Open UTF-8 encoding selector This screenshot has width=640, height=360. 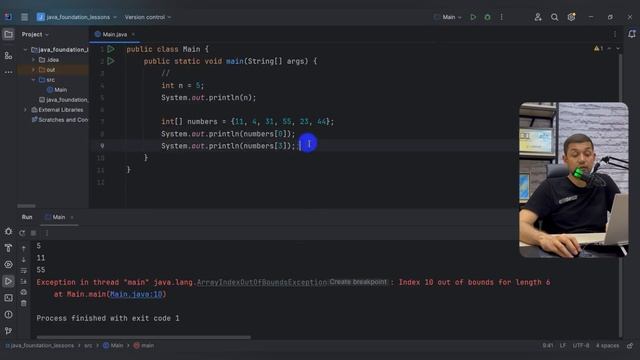click(581, 346)
